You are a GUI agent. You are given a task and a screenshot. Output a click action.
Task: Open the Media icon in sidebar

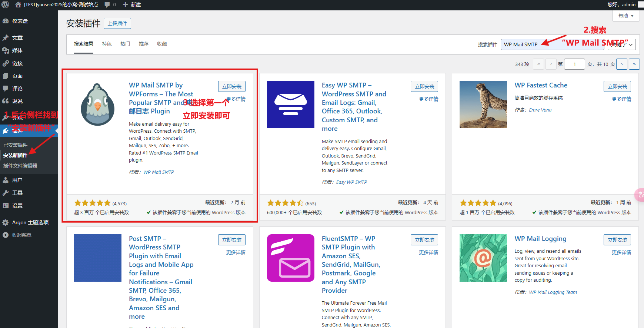tap(6, 50)
